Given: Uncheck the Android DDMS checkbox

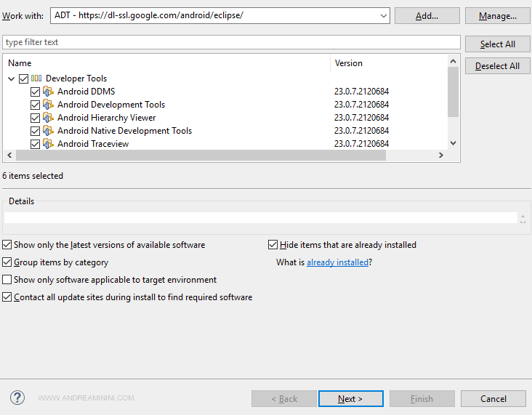Looking at the screenshot, I should click(35, 92).
